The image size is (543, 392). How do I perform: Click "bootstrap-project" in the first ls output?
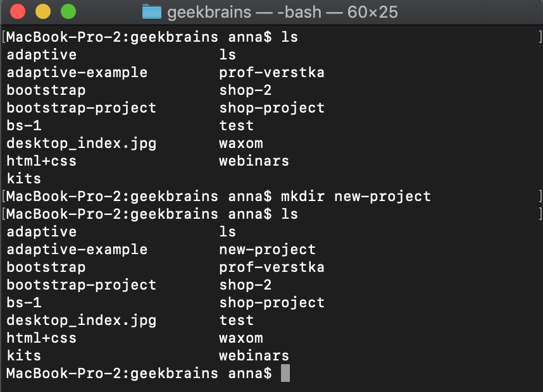(81, 107)
